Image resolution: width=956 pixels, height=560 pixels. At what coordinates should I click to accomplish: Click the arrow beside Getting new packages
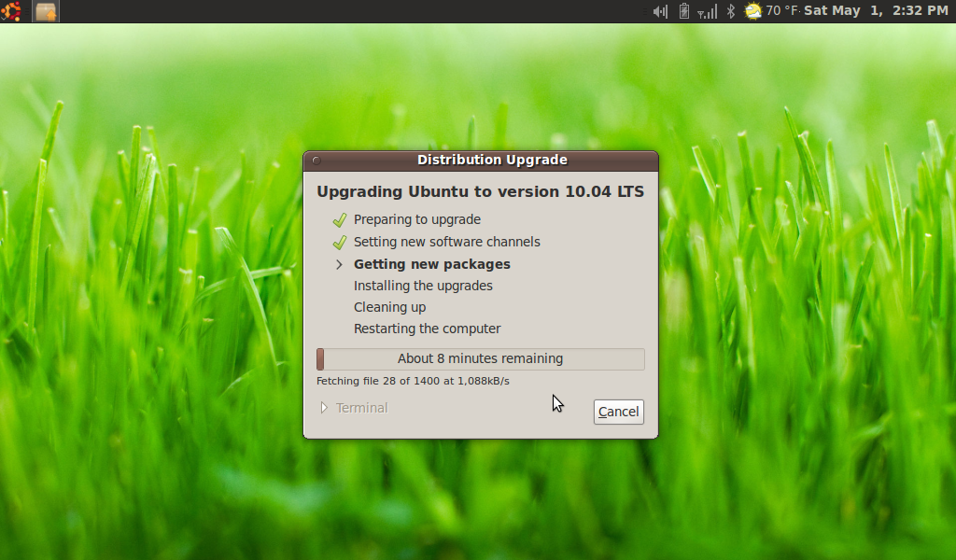click(340, 264)
